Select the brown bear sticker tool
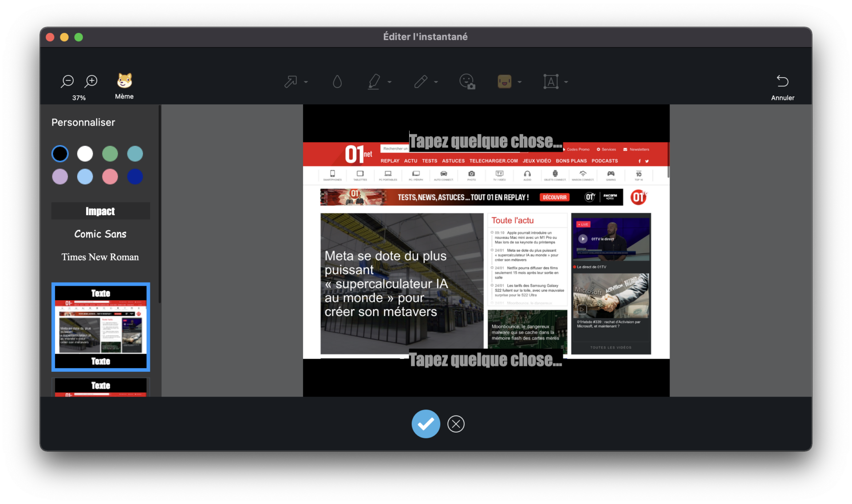This screenshot has height=504, width=852. pyautogui.click(x=505, y=82)
